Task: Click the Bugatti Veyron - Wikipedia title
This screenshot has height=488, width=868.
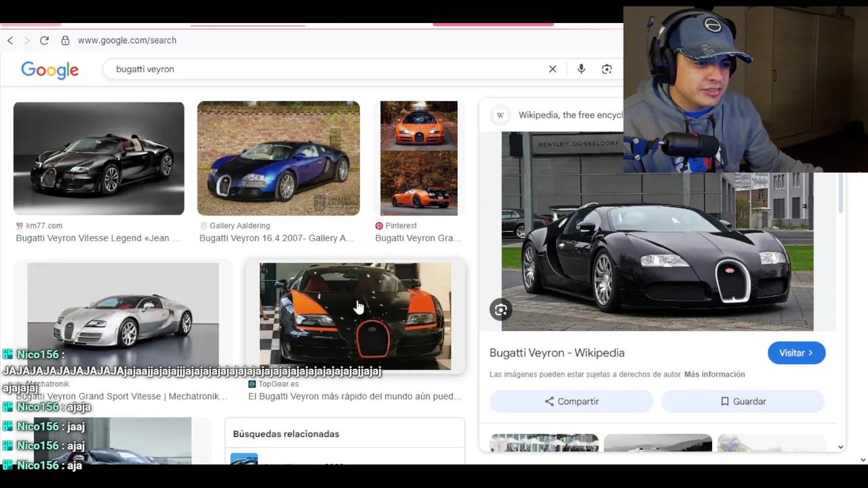Action: pos(557,352)
